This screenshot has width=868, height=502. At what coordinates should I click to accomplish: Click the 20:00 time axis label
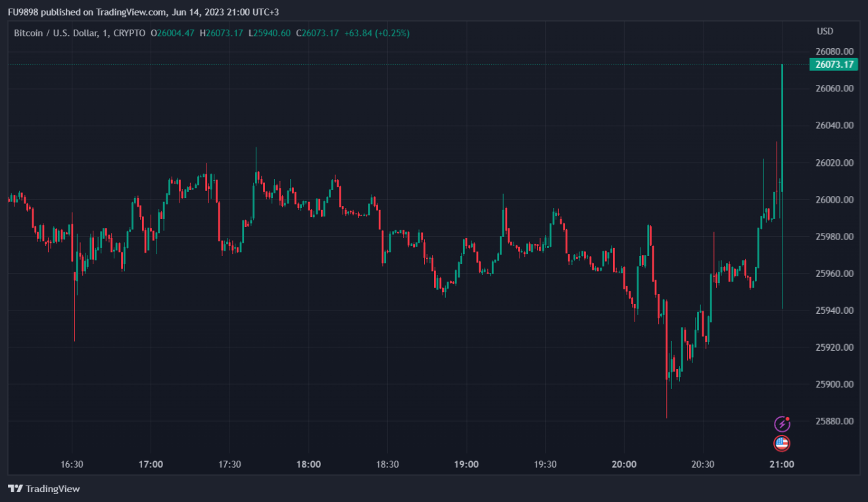(x=623, y=464)
